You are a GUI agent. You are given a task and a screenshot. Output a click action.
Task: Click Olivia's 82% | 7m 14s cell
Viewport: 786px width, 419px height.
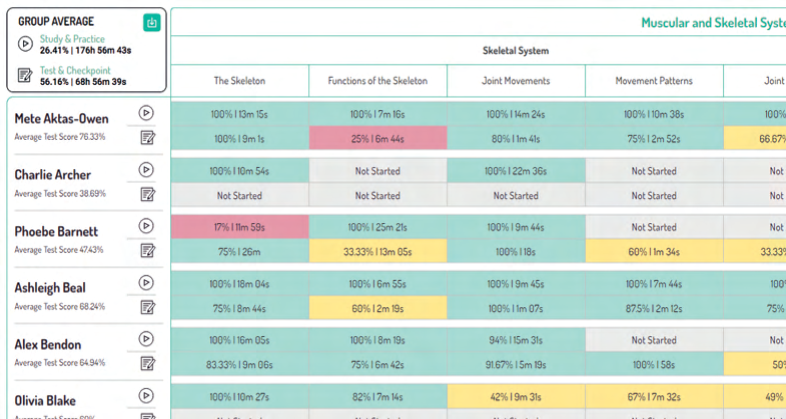378,397
